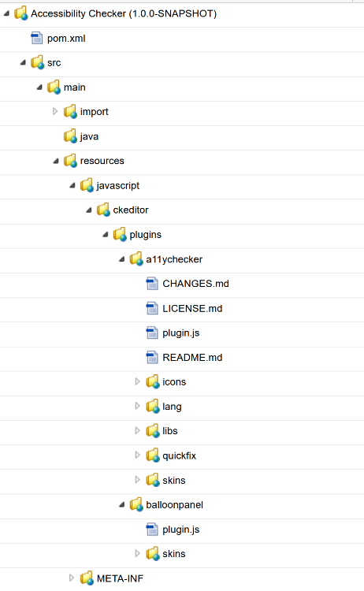Image resolution: width=364 pixels, height=591 pixels.
Task: Expand the lang folder arrow
Action: (x=138, y=407)
